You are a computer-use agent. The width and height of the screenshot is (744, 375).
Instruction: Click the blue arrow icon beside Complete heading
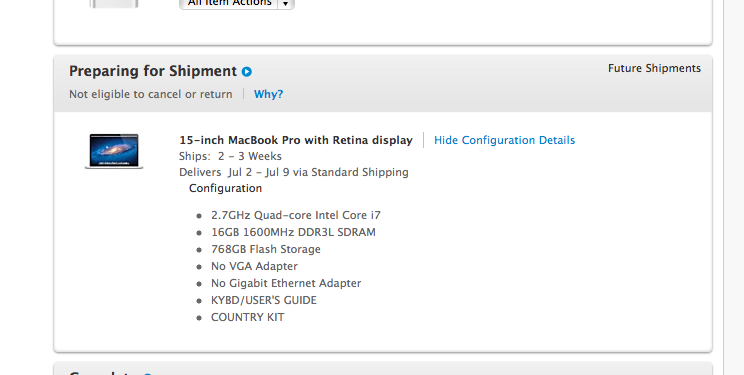click(148, 374)
